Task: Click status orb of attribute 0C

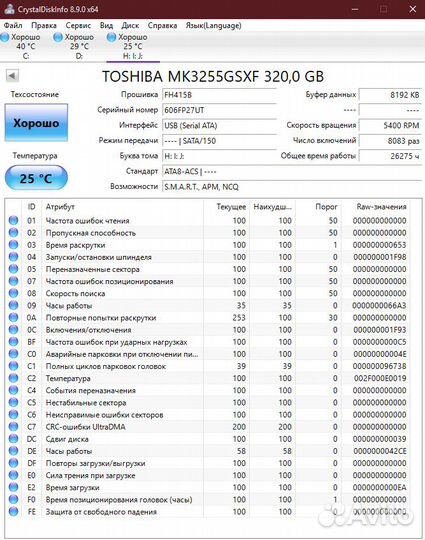Action: (13, 330)
